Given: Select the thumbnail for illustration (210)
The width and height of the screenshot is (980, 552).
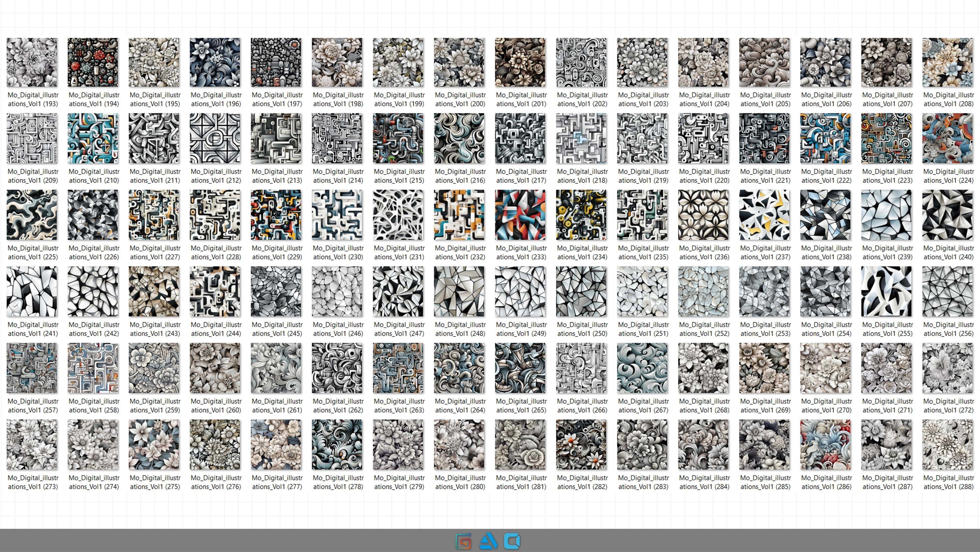Looking at the screenshot, I should pos(93,139).
